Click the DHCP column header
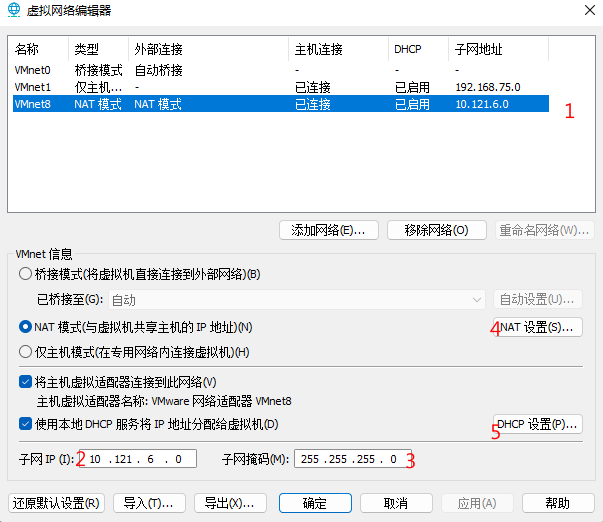Screen dimensions: 603x522 [418, 49]
